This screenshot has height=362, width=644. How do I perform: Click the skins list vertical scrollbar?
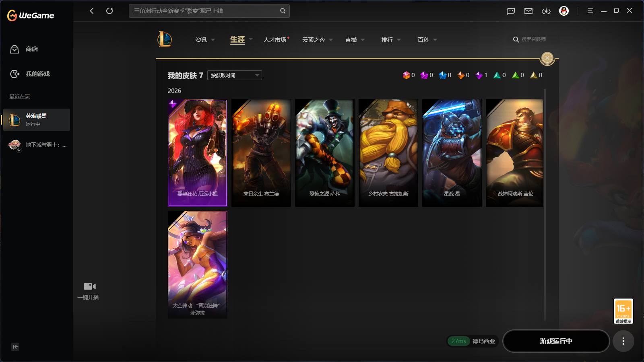(545, 205)
